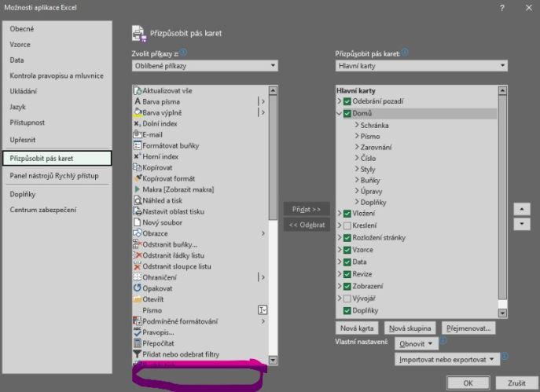Click the Dolní index subscript icon
Image resolution: width=540 pixels, height=392 pixels.
coord(138,123)
